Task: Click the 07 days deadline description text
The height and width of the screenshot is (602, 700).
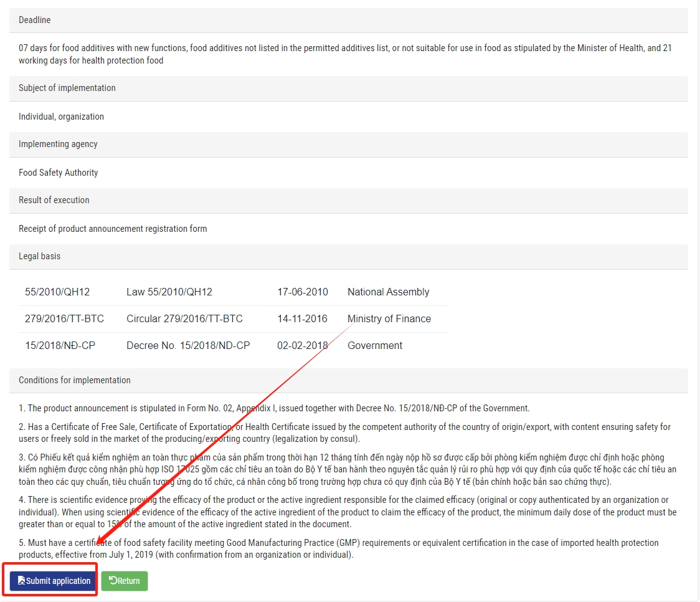Action: [345, 54]
